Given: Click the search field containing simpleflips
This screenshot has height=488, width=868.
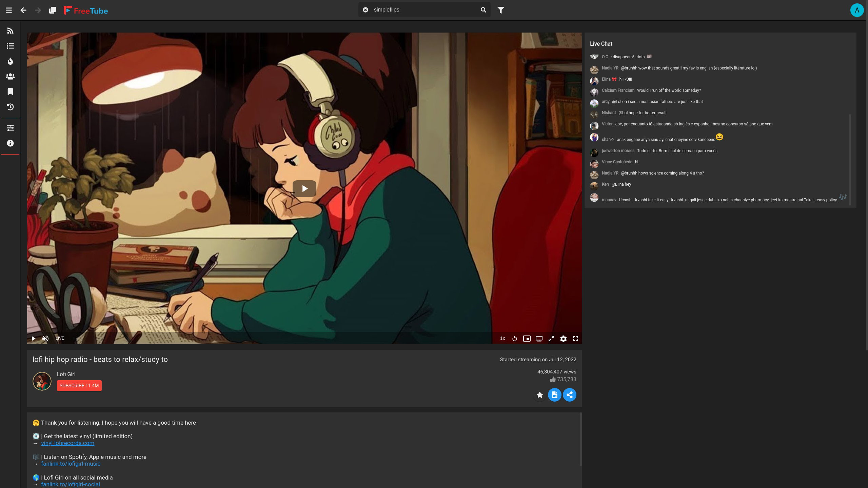Looking at the screenshot, I should 425,10.
